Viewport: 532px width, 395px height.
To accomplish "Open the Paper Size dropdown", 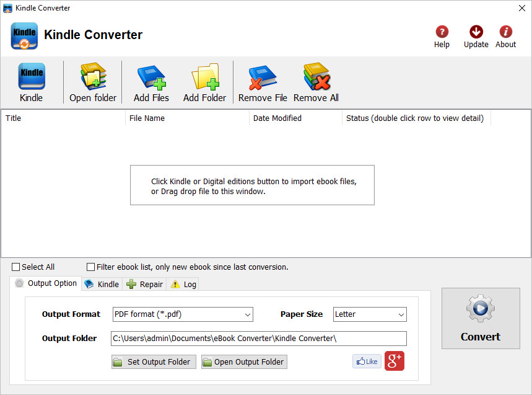I will [370, 314].
